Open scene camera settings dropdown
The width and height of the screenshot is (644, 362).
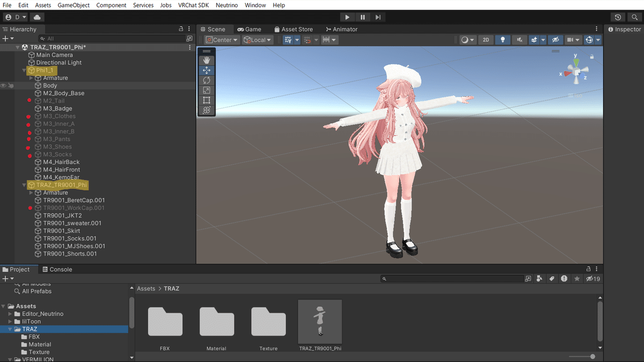coord(573,40)
